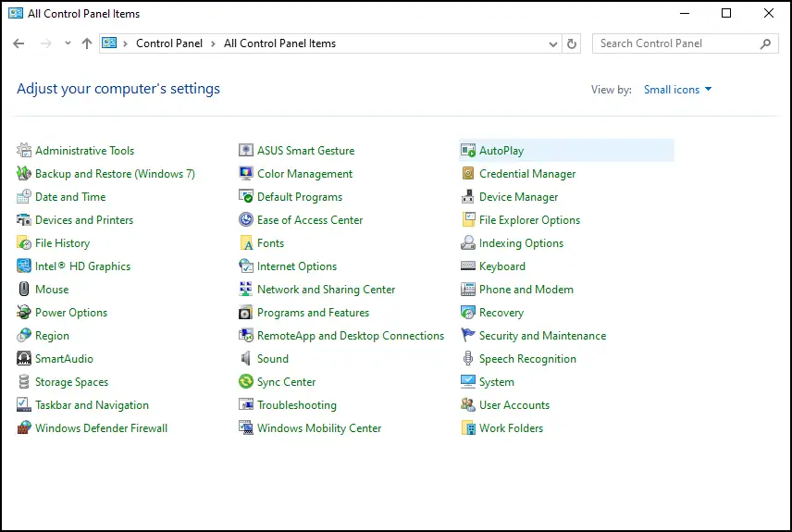The width and height of the screenshot is (792, 532).
Task: Expand the recent locations arrow
Action: [x=68, y=43]
